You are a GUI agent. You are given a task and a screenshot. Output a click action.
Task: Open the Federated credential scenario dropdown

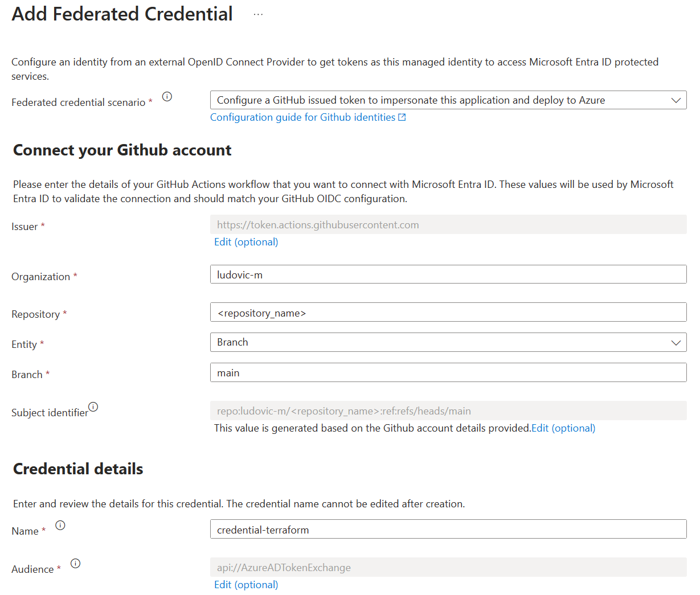(x=448, y=100)
